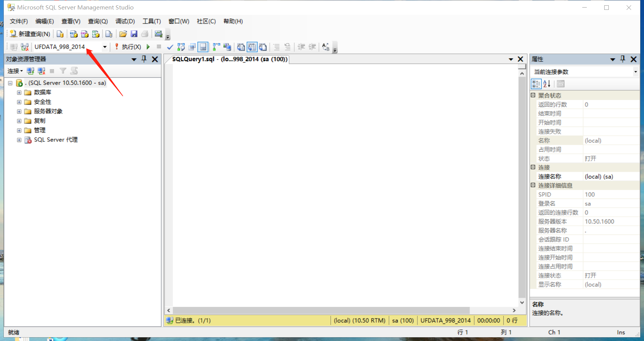
Task: Expand the 服务器对象 folder node
Action: pos(19,111)
